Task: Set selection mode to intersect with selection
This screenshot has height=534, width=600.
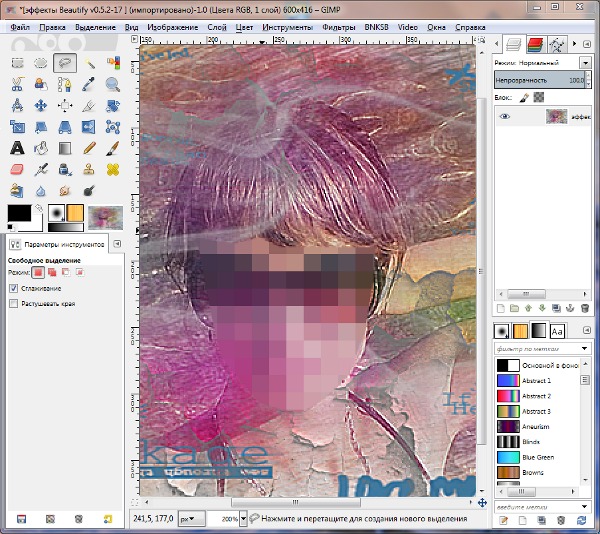Action: pyautogui.click(x=80, y=272)
